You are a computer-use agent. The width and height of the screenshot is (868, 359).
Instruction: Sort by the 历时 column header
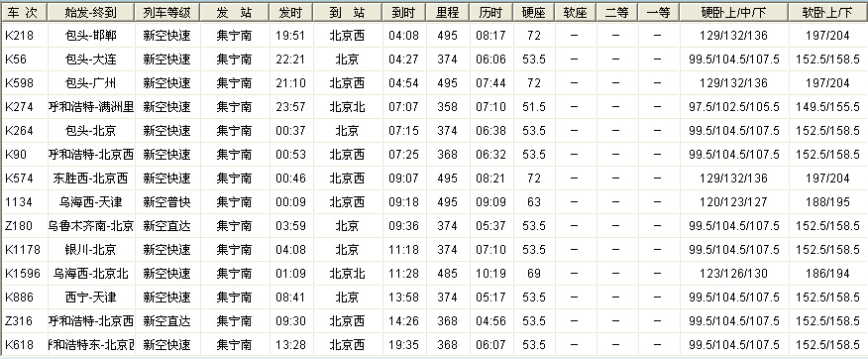point(491,12)
